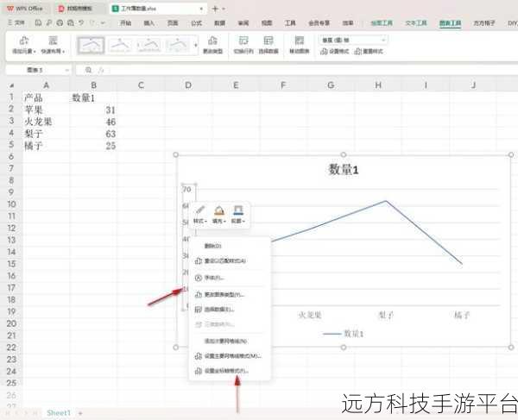Click Switch Row/Column (切换行列) icon
This screenshot has width=518, height=420.
pos(243,45)
